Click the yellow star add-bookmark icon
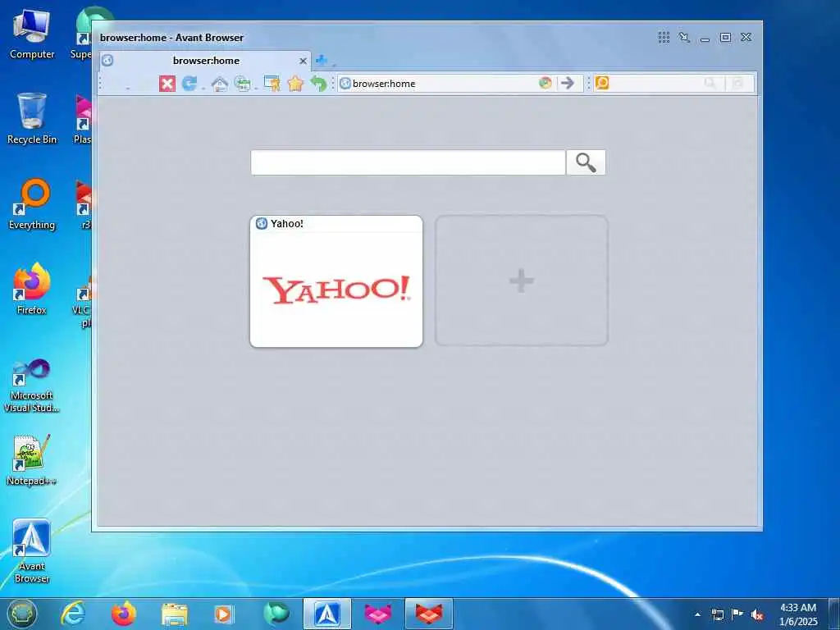The height and width of the screenshot is (630, 840). (295, 84)
